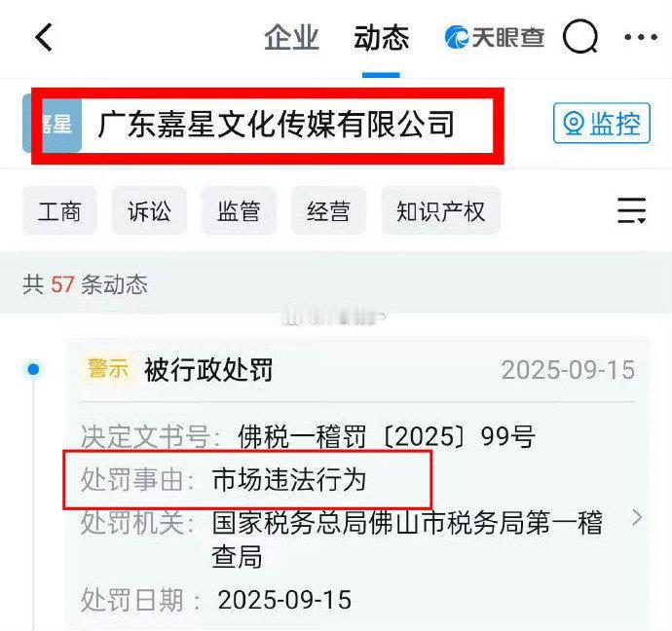Click the camera icon in 监控 button
This screenshot has width=672, height=631.
click(574, 124)
